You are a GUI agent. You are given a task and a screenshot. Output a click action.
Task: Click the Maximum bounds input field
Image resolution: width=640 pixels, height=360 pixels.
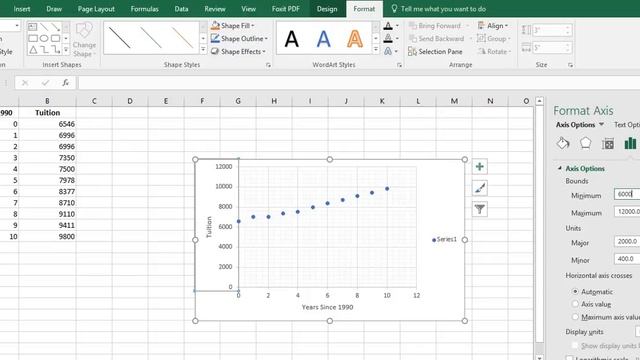[627, 211]
